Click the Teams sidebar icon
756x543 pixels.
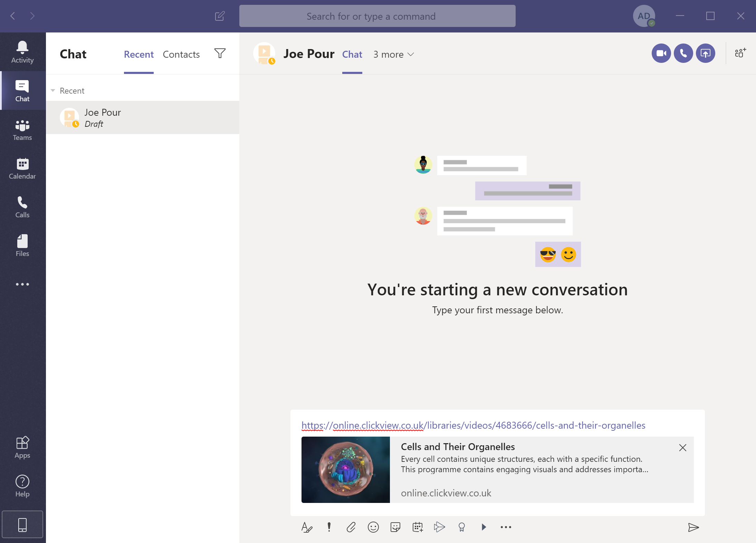click(23, 129)
